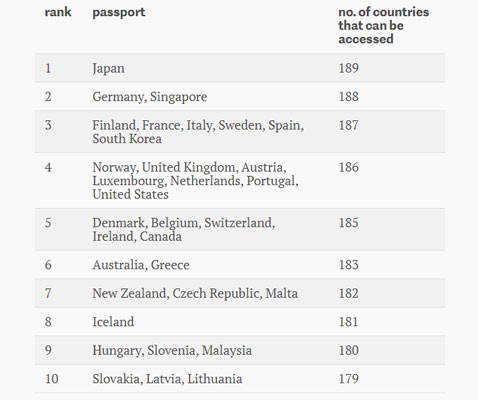Click the 185 value in rank 5 row

tap(349, 223)
